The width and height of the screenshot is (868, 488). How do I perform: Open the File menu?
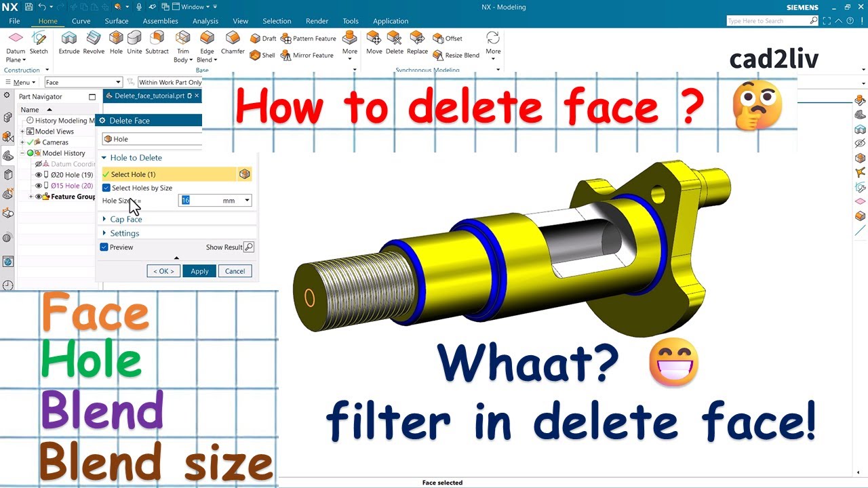tap(14, 21)
